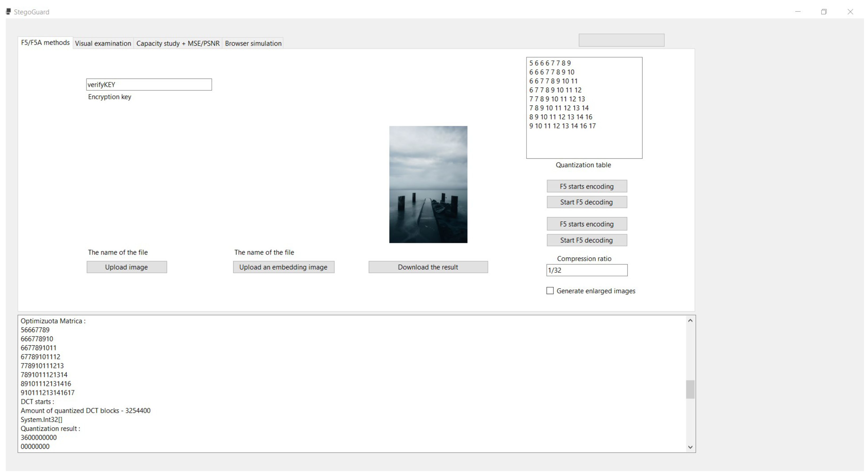Focus the Encryption key text field
This screenshot has width=868, height=476.
point(149,85)
